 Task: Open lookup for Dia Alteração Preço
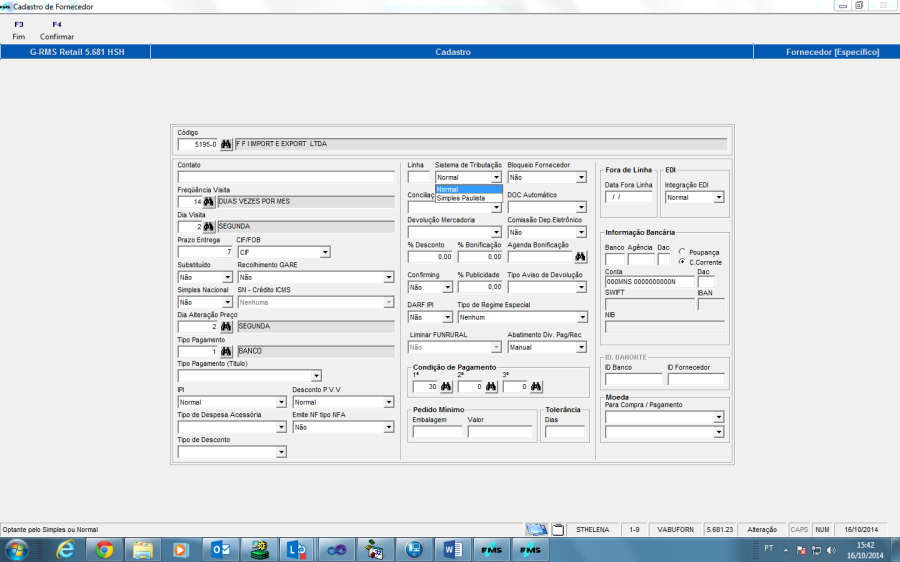(226, 326)
